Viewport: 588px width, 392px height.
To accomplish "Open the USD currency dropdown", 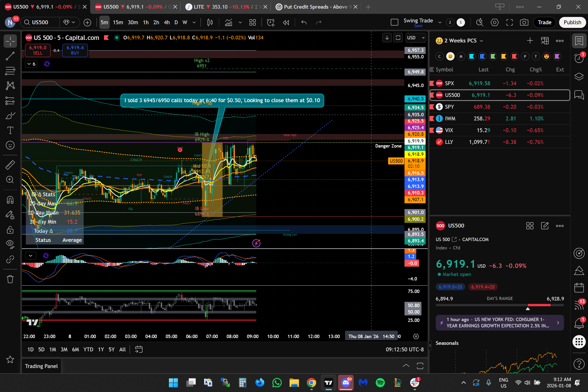I will pos(416,38).
